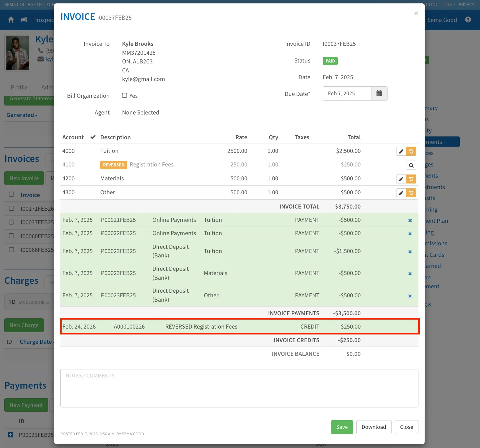480x448 pixels.
Task: Open the Sema Good user menu
Action: pos(442,20)
